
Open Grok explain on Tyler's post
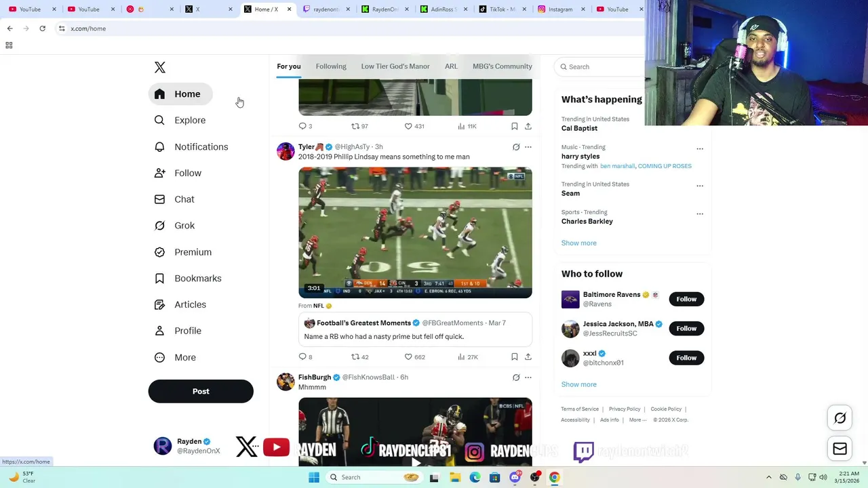(516, 147)
